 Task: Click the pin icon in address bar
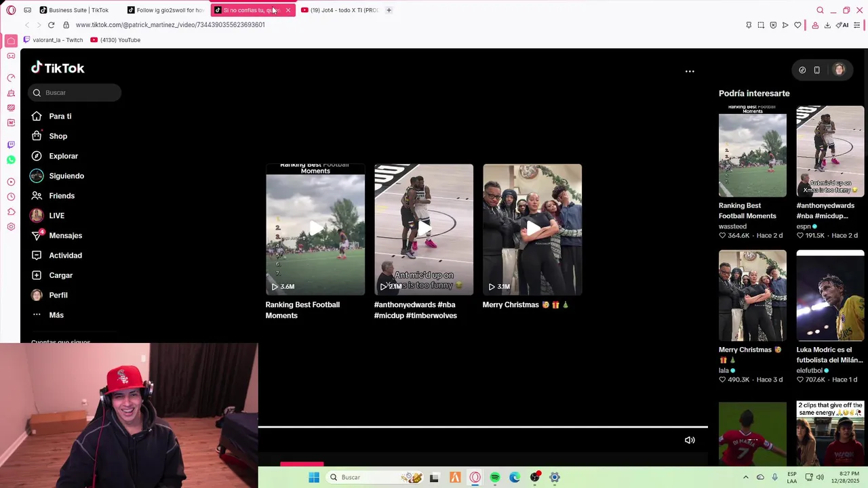(x=749, y=25)
